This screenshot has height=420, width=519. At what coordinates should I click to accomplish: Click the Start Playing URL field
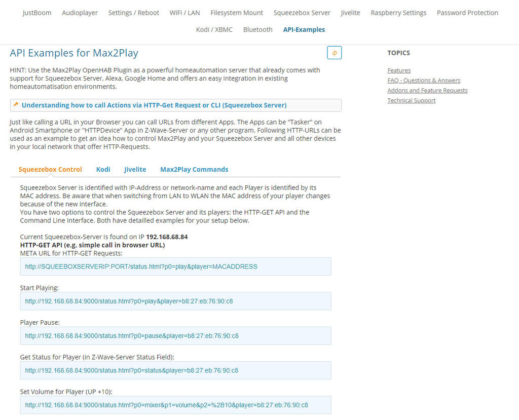point(175,301)
